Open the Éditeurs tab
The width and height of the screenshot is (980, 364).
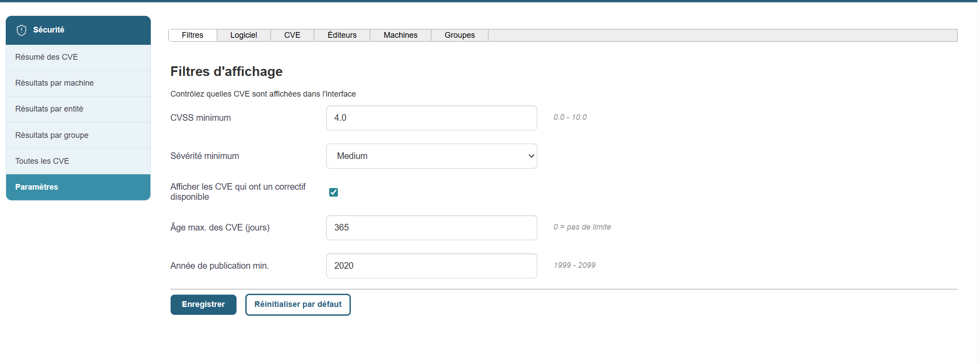tap(342, 35)
